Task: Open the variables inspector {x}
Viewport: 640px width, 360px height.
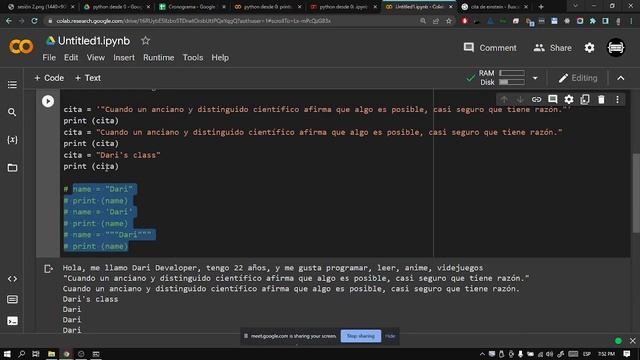Action: (x=12, y=140)
